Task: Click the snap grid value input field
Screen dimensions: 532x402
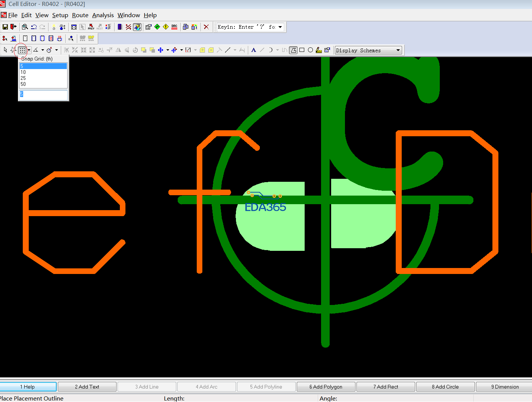Action: click(43, 95)
